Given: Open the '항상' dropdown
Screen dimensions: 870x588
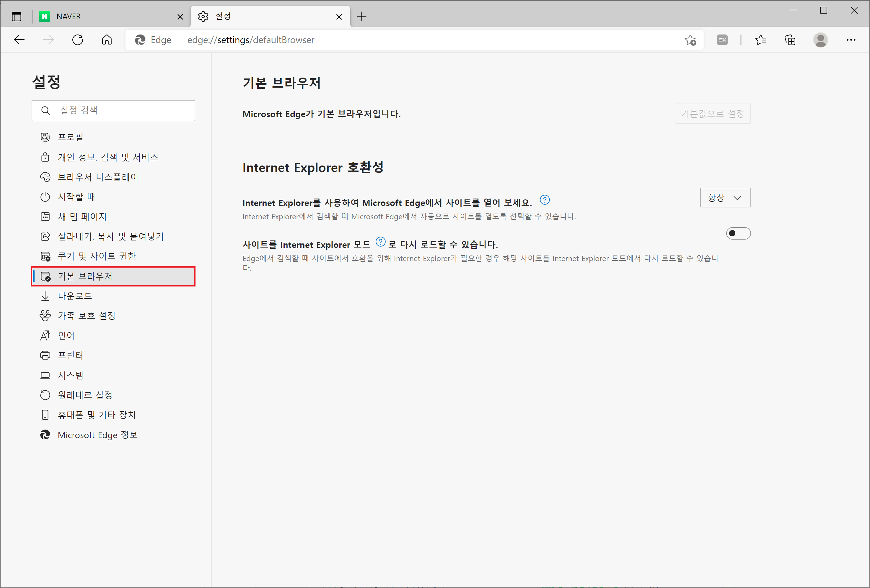Looking at the screenshot, I should [725, 197].
